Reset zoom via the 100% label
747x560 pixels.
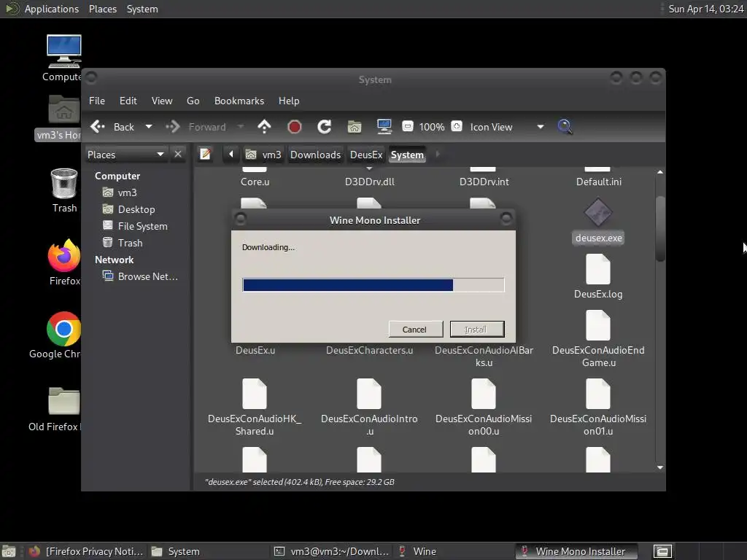[x=432, y=127]
